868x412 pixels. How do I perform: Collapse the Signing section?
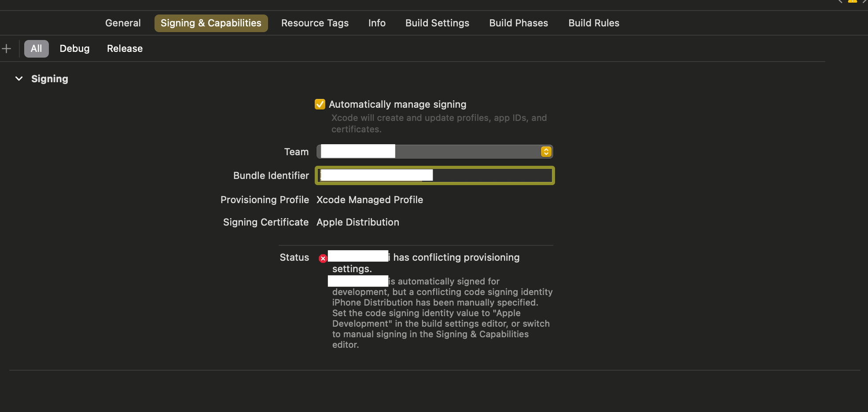[19, 79]
